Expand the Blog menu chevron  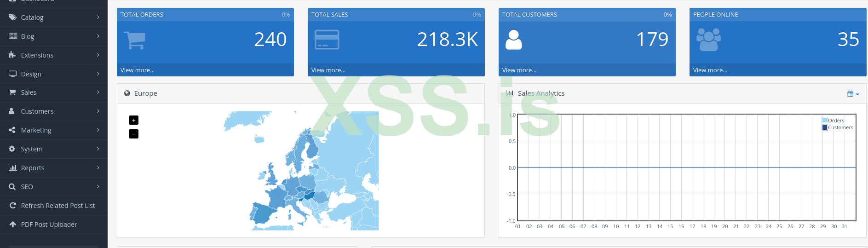98,36
